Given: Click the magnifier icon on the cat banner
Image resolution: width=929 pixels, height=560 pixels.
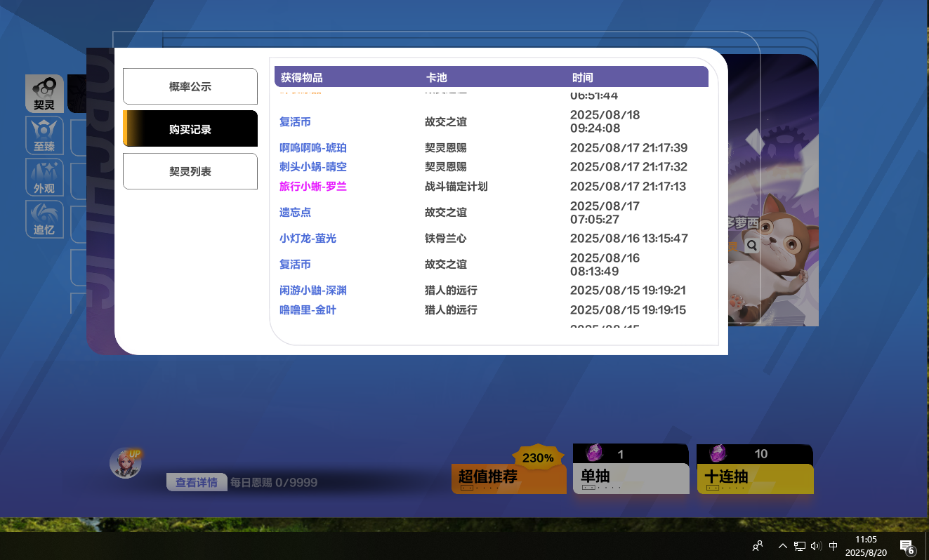Looking at the screenshot, I should pyautogui.click(x=752, y=246).
